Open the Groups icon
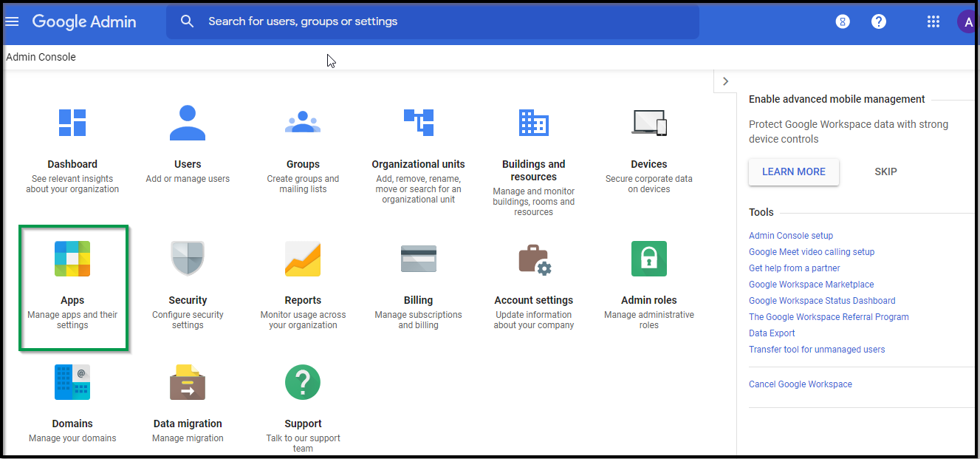 pyautogui.click(x=303, y=123)
